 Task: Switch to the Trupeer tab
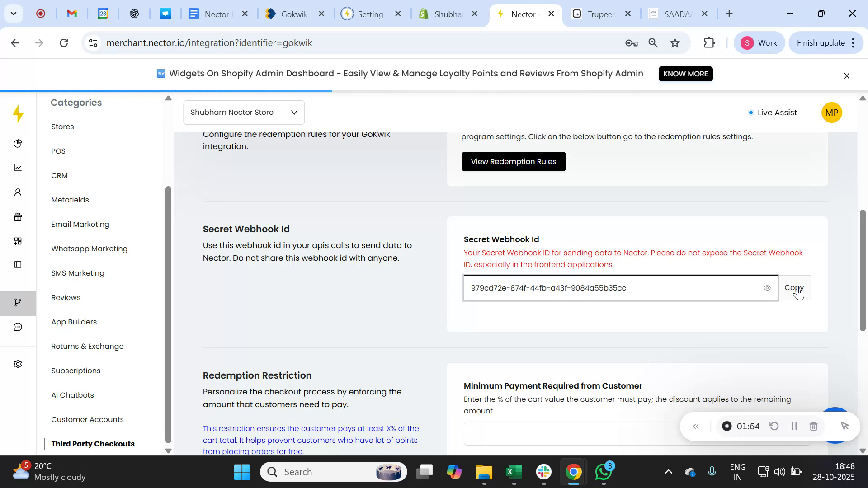[600, 14]
